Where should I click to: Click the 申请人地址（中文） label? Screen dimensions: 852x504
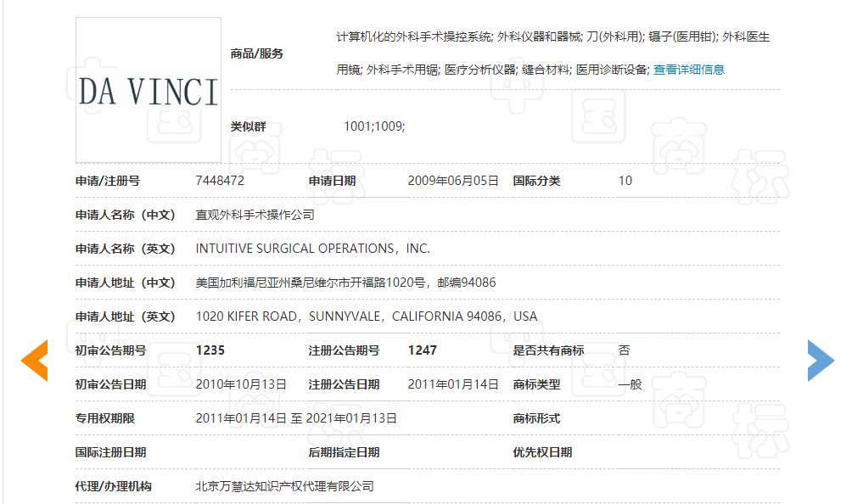click(x=125, y=283)
